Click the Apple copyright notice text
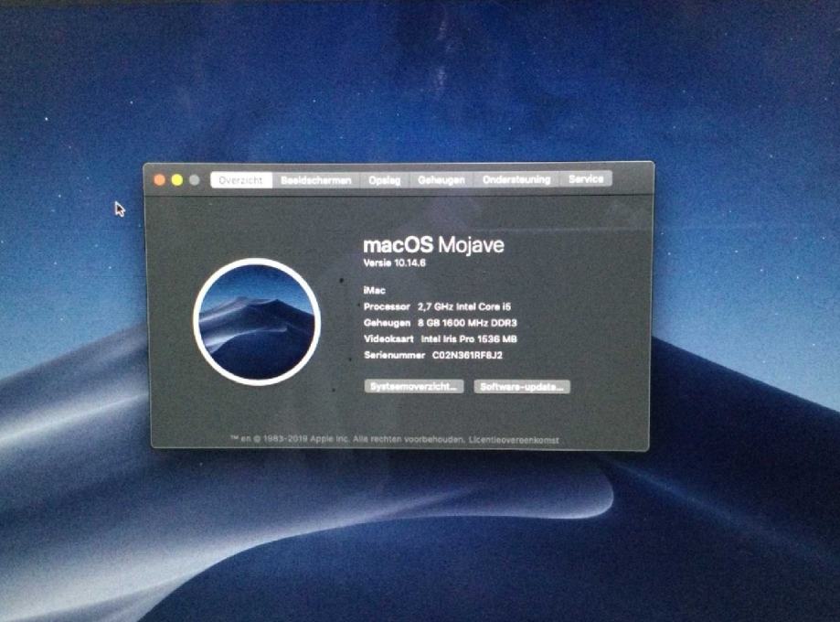The image size is (840, 622). (347, 439)
